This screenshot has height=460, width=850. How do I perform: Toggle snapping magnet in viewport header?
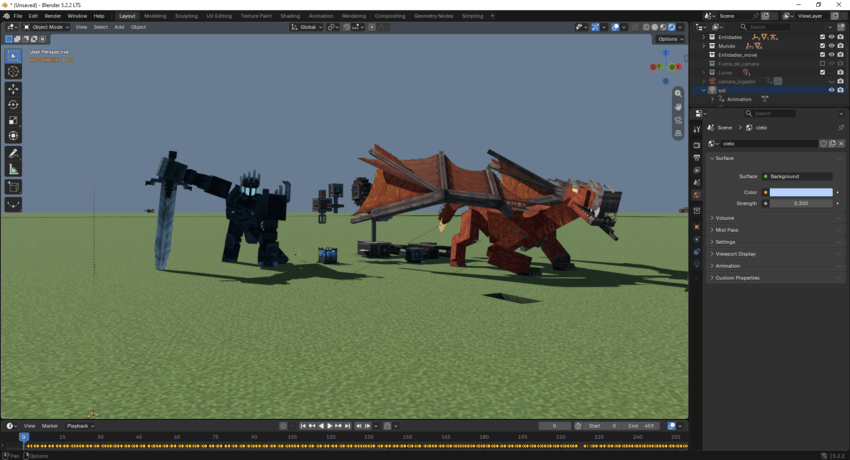click(347, 27)
